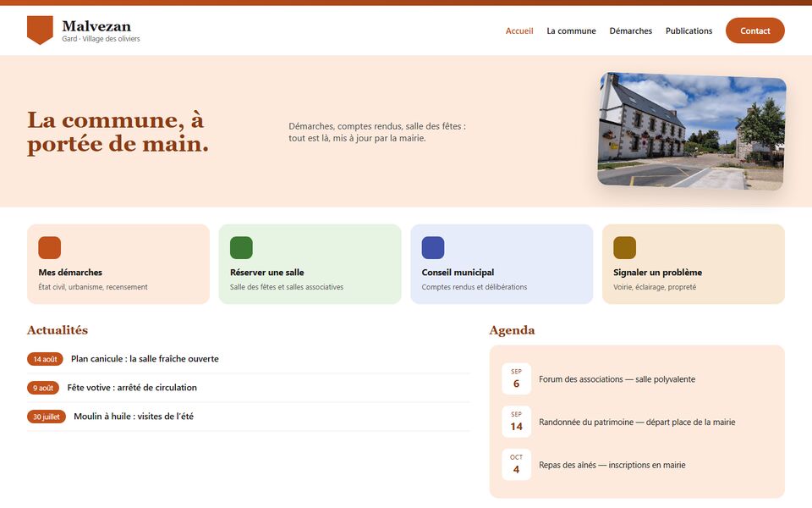The image size is (812, 508).
Task: Click the orange Mes démarches icon
Action: pos(50,248)
